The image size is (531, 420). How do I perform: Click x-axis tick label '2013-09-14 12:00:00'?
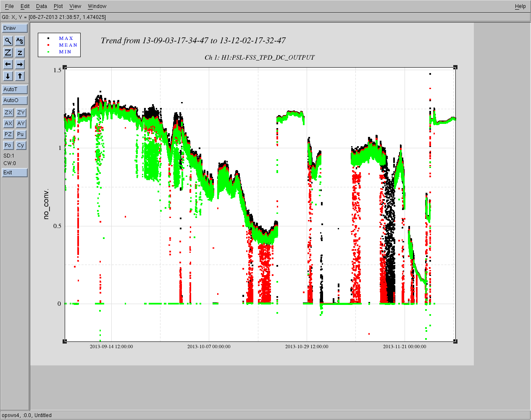(111, 346)
